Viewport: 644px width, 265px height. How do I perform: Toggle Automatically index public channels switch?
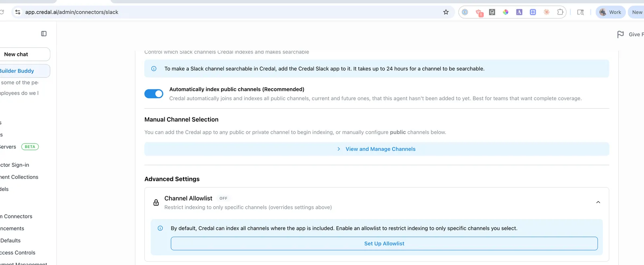click(x=154, y=94)
